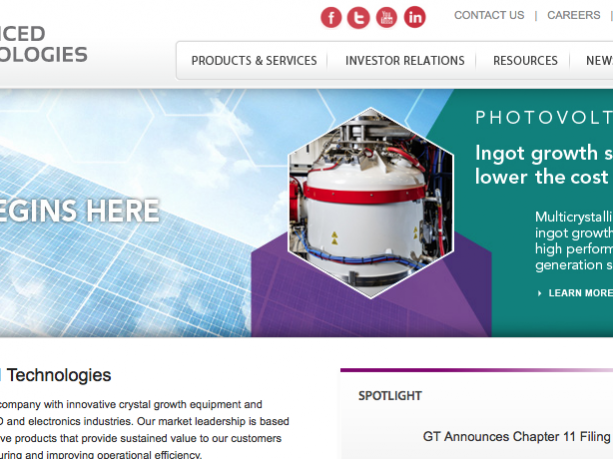Viewport: 613px width, 459px height.
Task: Click the arrow beside LEARN MORE
Action: tap(540, 293)
